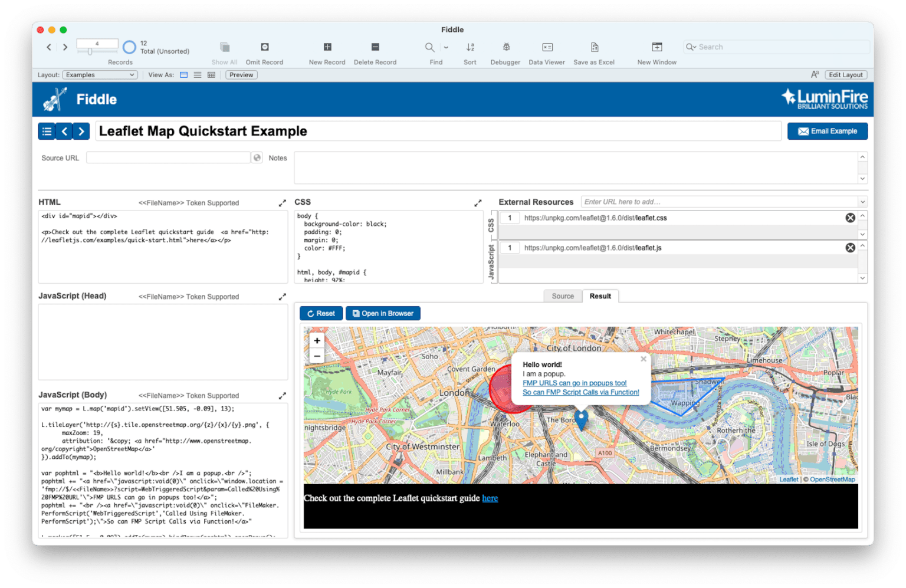
Task: Open the Source URL with the globe icon
Action: coord(257,157)
